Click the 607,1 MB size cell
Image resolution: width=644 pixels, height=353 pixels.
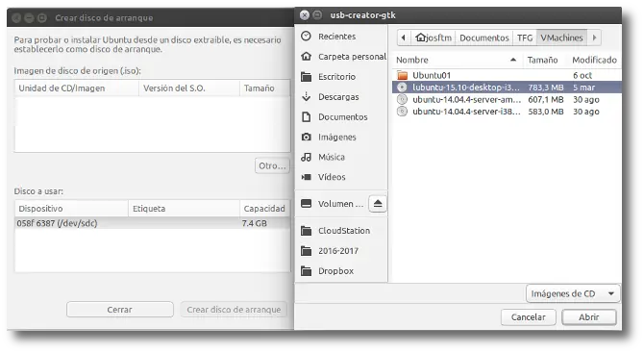pos(546,99)
